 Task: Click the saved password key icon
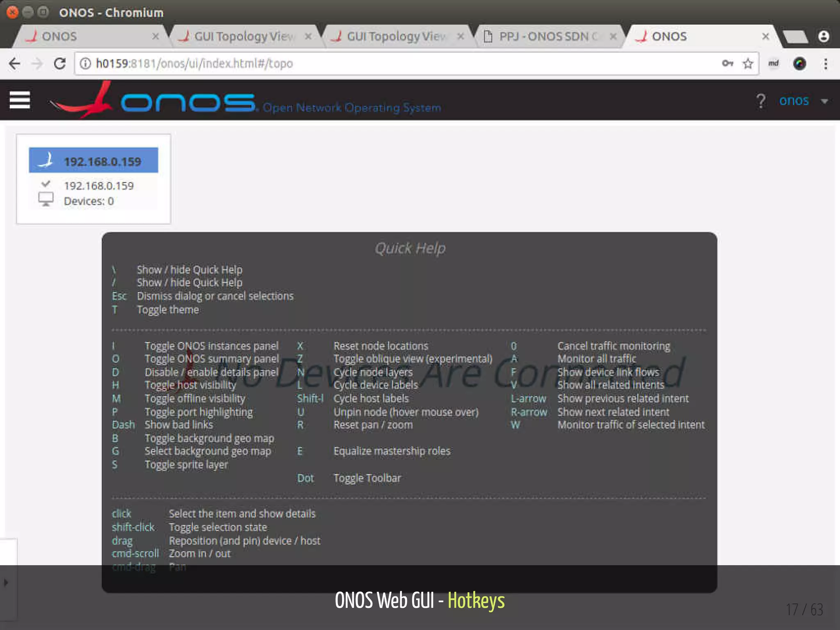[x=728, y=63]
